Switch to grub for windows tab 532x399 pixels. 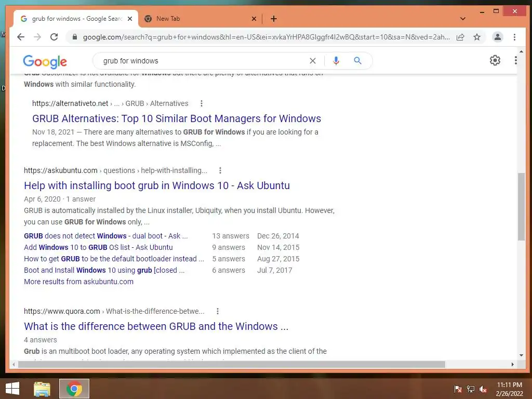76,19
